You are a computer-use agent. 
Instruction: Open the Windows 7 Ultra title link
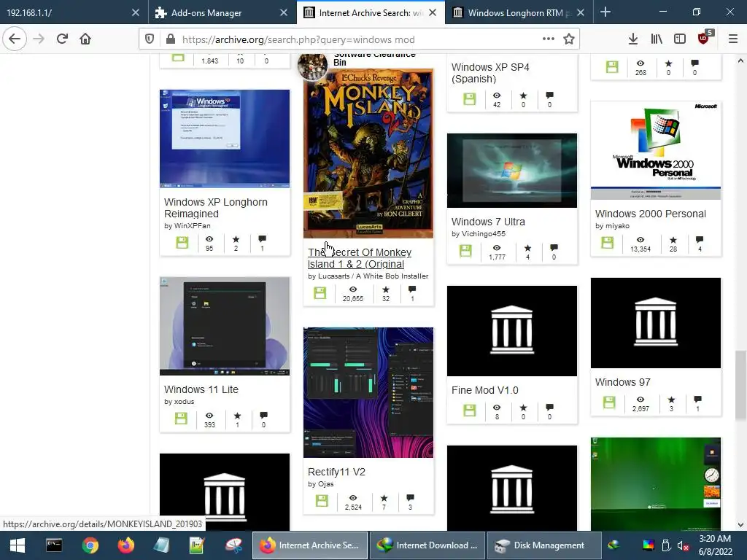488,222
